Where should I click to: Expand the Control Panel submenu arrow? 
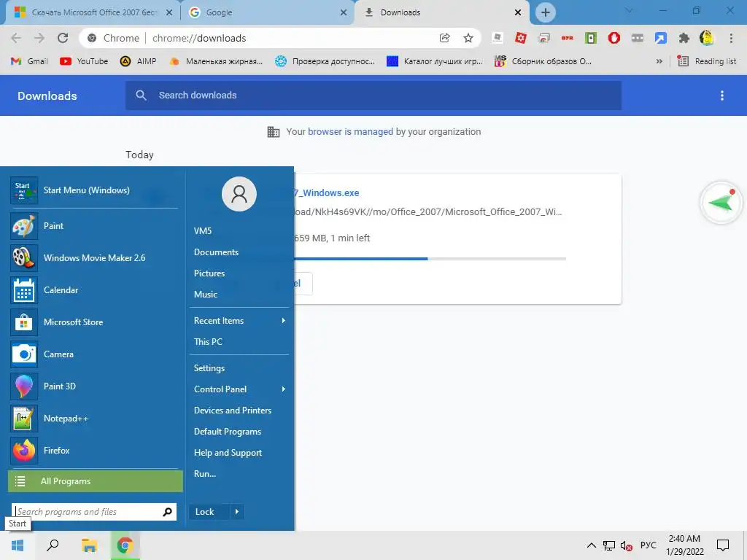[284, 389]
